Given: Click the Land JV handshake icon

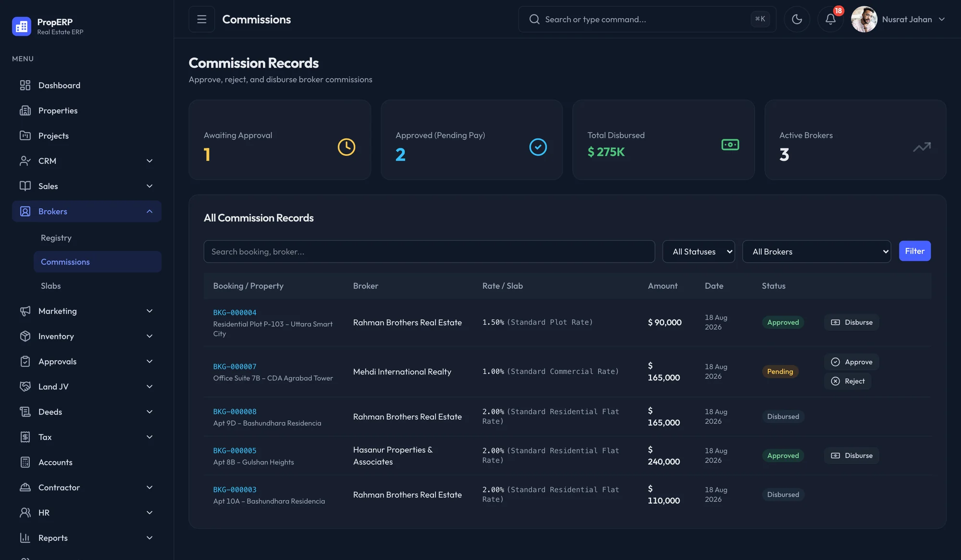Looking at the screenshot, I should [25, 387].
